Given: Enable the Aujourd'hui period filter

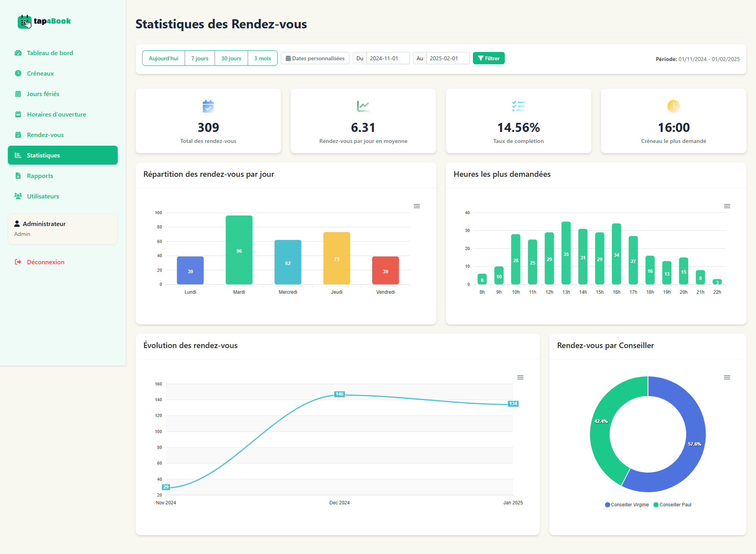Looking at the screenshot, I should (x=163, y=58).
